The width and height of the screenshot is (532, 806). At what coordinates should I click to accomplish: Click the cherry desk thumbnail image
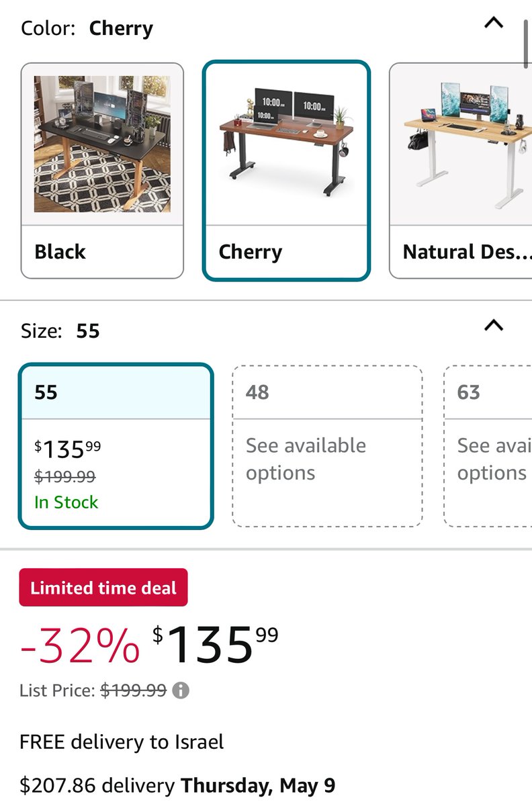(x=286, y=142)
